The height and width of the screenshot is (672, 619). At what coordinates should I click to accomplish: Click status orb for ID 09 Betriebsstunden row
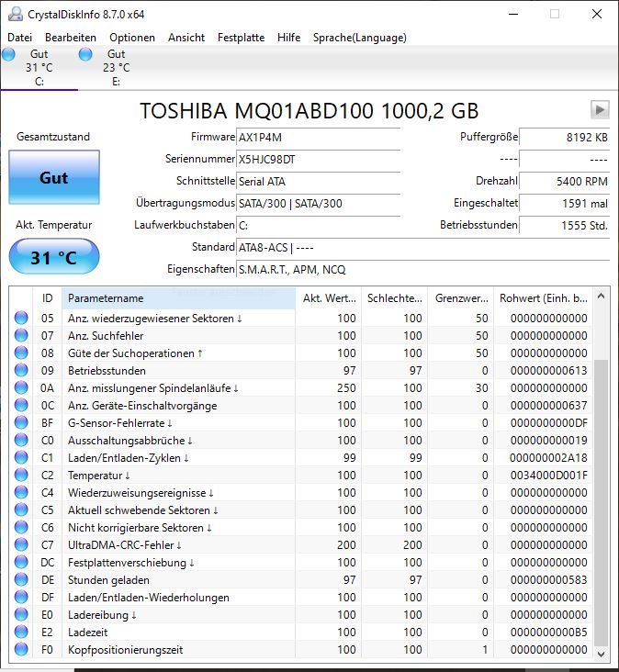(x=21, y=370)
